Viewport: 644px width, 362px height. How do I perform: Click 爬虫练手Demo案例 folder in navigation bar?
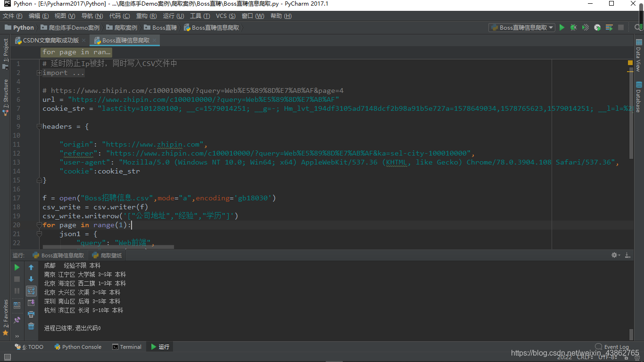[x=70, y=28]
